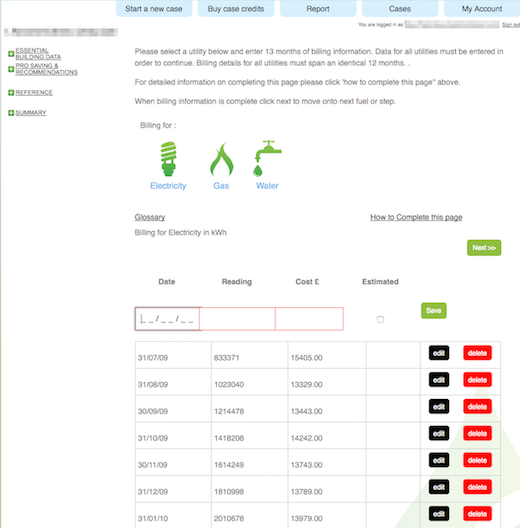Screen dimensions: 520x528
Task: Click the cost value 13329.00
Action: (x=306, y=385)
